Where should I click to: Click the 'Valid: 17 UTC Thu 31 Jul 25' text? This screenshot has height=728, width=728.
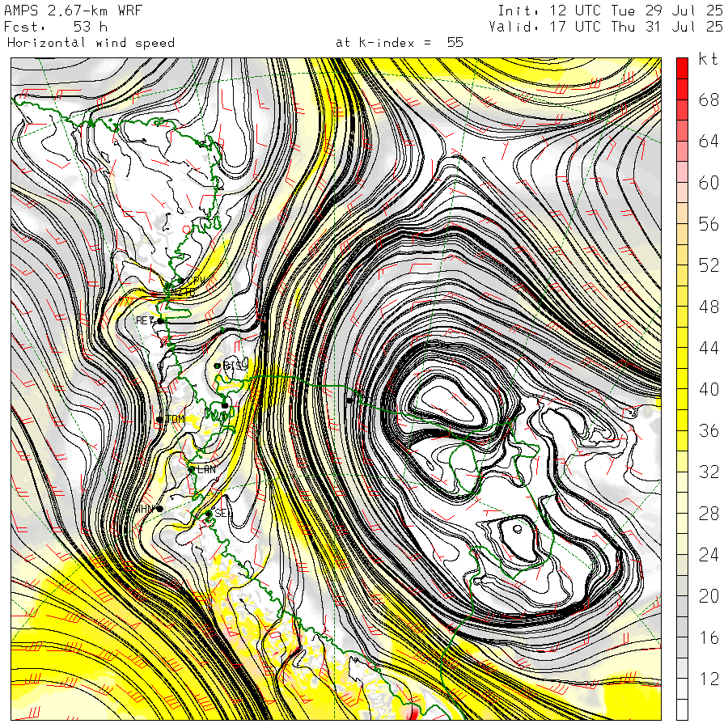(x=606, y=27)
